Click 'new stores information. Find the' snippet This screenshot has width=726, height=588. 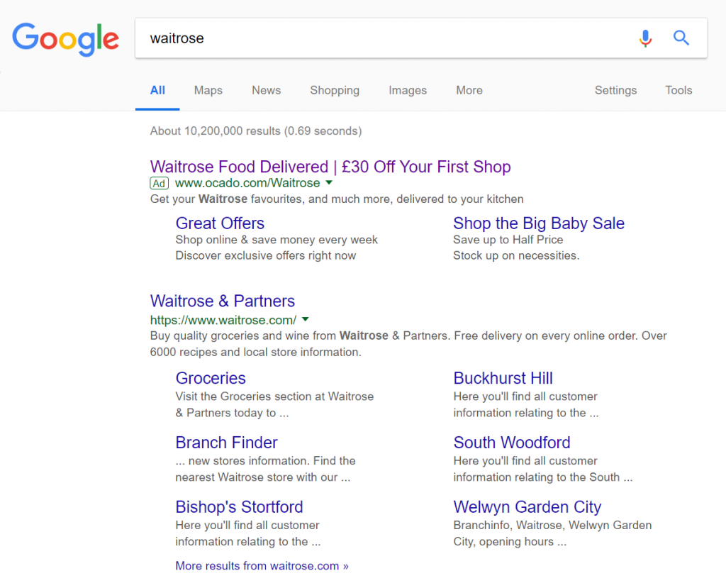[266, 461]
